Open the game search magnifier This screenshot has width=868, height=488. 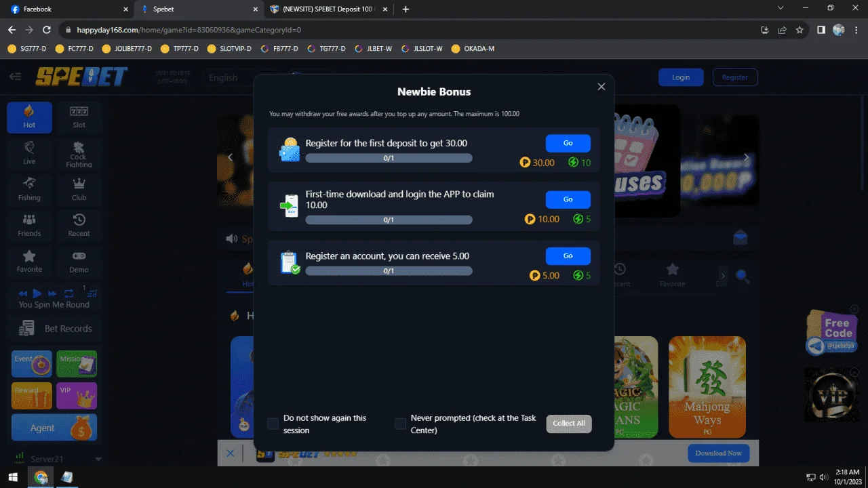tap(743, 276)
